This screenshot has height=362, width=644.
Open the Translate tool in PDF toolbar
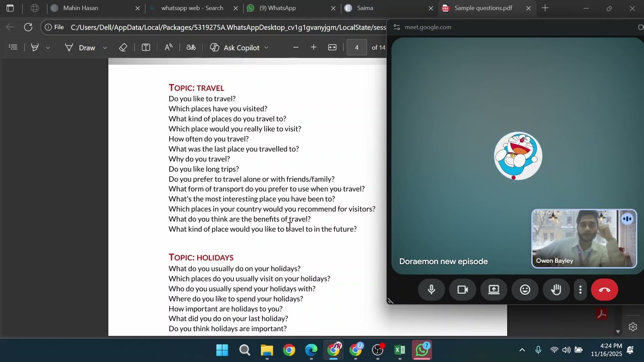click(x=191, y=47)
